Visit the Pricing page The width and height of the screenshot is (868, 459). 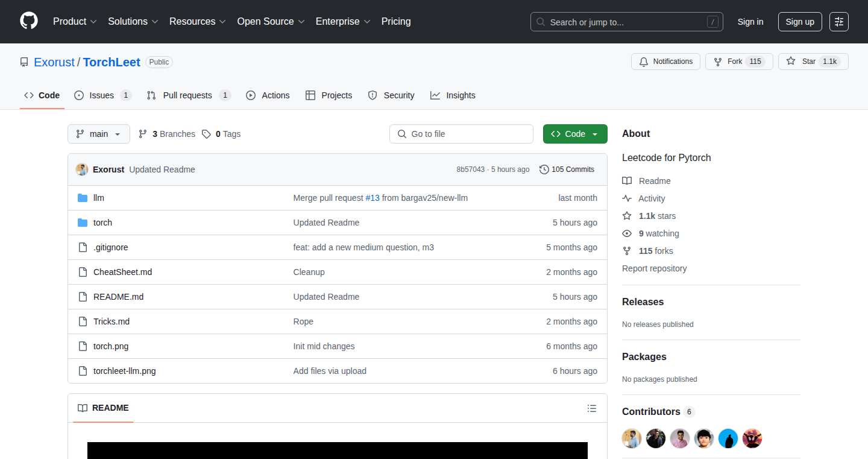(396, 22)
